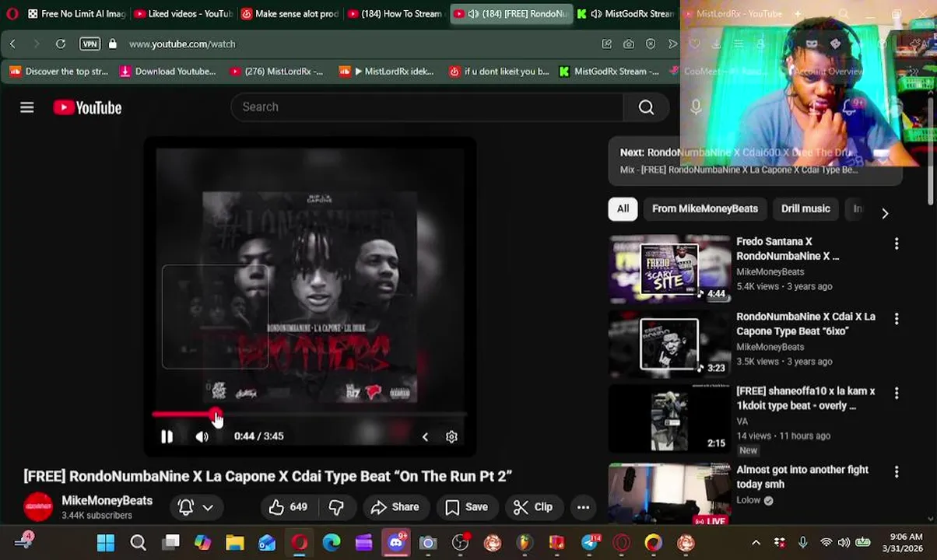Select the From MikeMoneyBeats chip
The image size is (937, 560).
(704, 208)
